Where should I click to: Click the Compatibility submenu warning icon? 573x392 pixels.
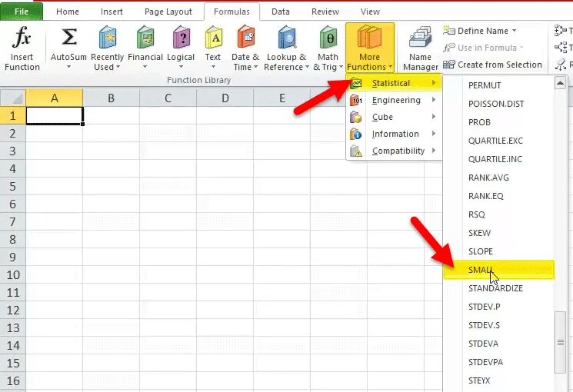(355, 151)
